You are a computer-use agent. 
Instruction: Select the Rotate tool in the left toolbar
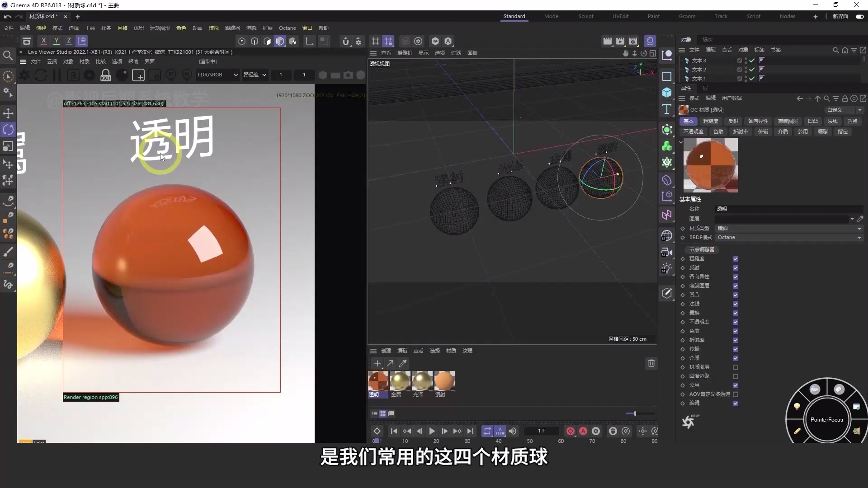8,130
